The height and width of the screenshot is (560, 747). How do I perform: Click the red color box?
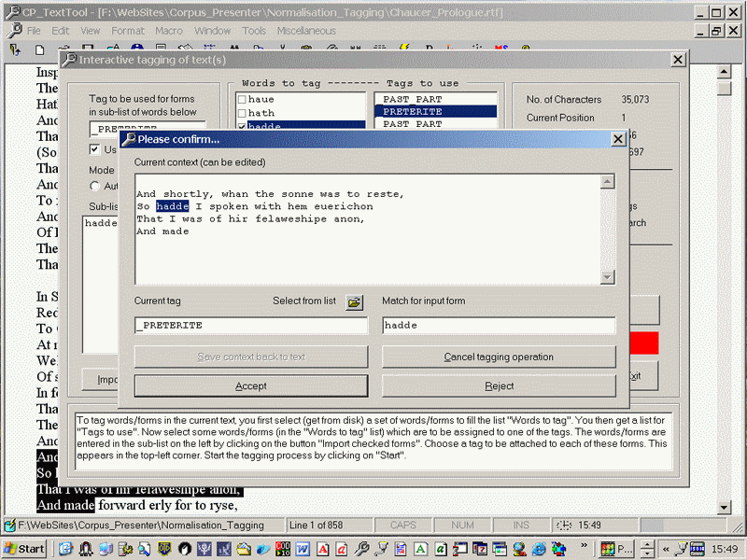point(644,343)
